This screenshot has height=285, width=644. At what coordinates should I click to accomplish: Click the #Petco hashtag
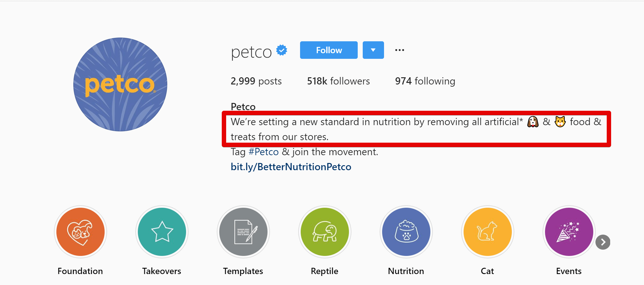[x=263, y=152]
